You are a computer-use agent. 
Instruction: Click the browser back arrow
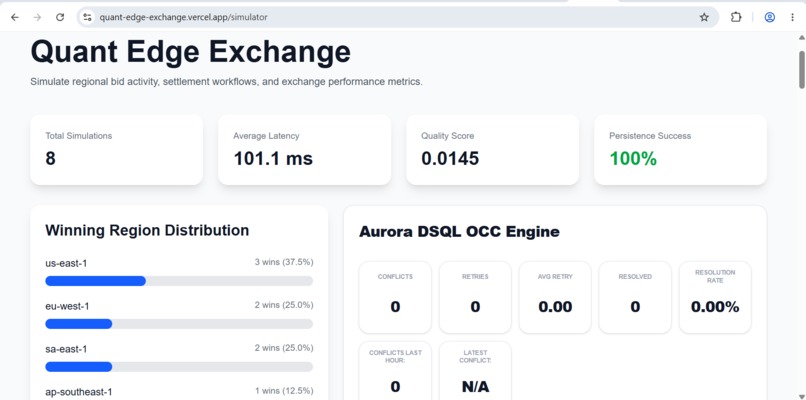click(x=15, y=17)
